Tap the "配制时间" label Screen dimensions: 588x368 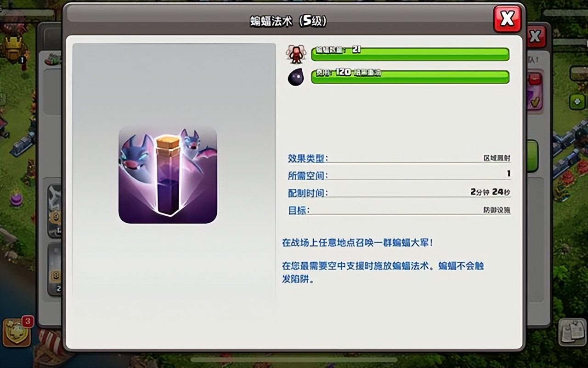(308, 193)
